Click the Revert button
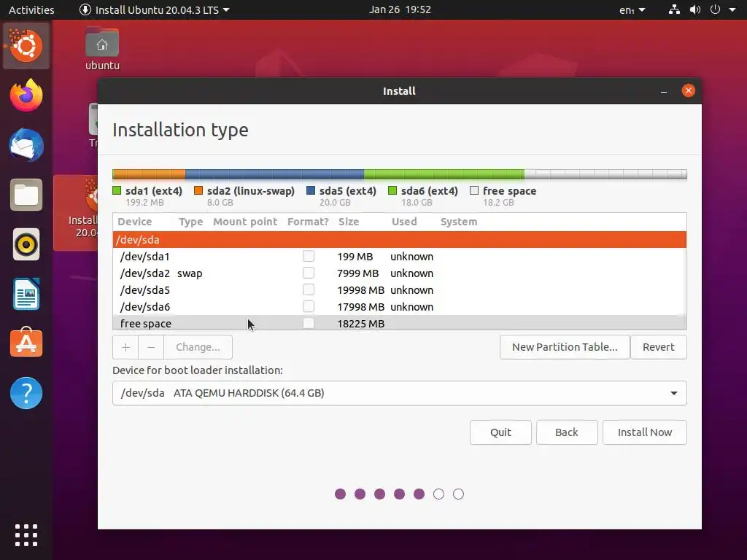The image size is (747, 560). [x=659, y=347]
